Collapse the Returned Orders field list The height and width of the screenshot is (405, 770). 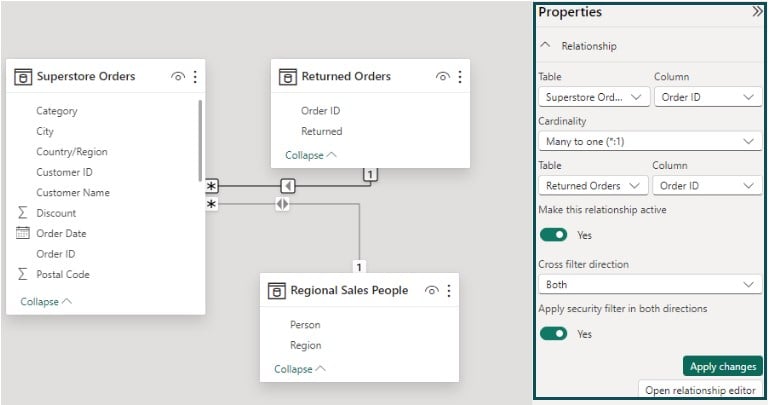coord(311,155)
